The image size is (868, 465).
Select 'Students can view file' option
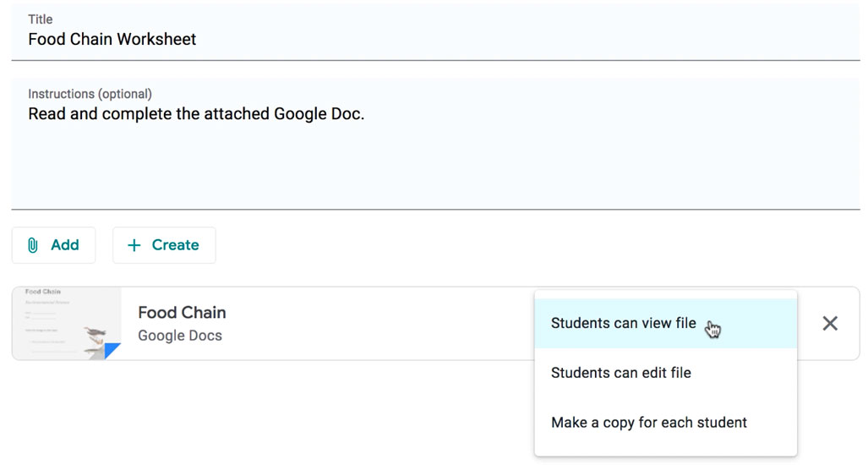click(665, 323)
